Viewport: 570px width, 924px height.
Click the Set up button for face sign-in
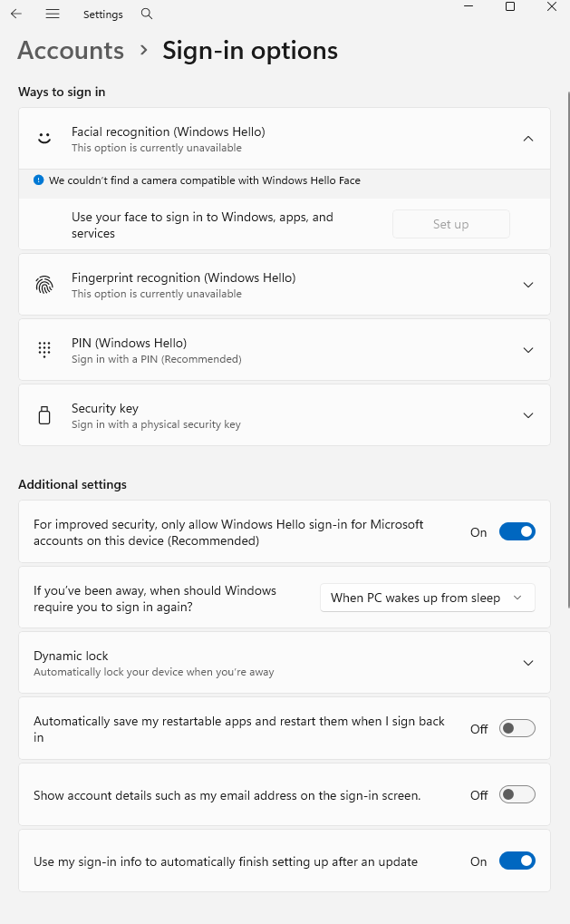coord(451,224)
